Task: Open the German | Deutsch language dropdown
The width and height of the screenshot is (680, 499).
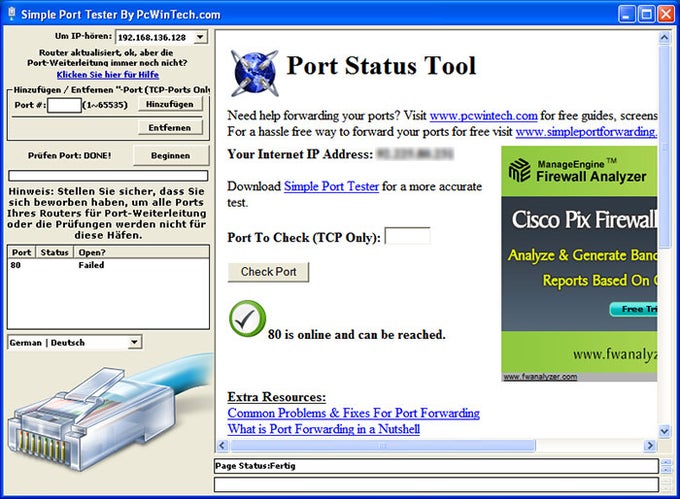Action: 134,342
